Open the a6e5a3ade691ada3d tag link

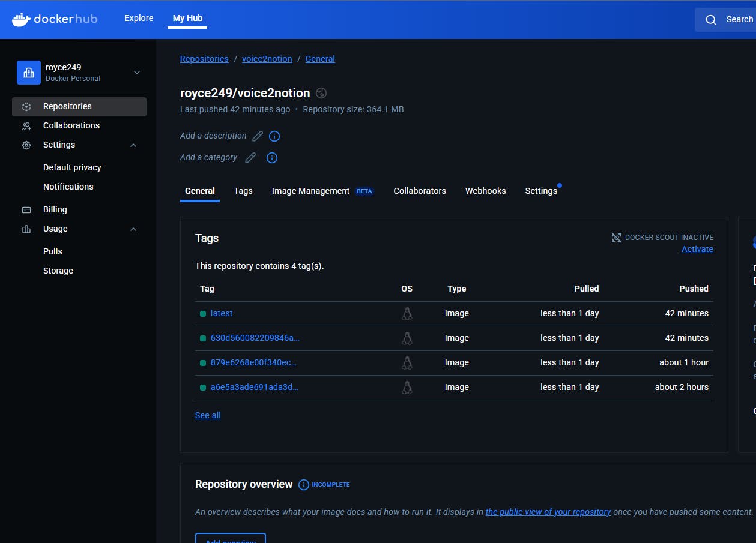[254, 387]
